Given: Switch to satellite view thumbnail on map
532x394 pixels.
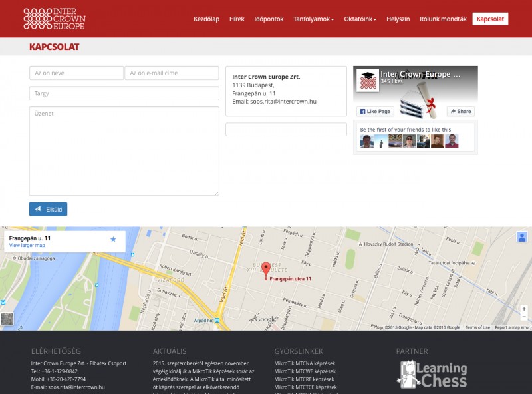Looking at the screenshot, I should tap(7, 319).
